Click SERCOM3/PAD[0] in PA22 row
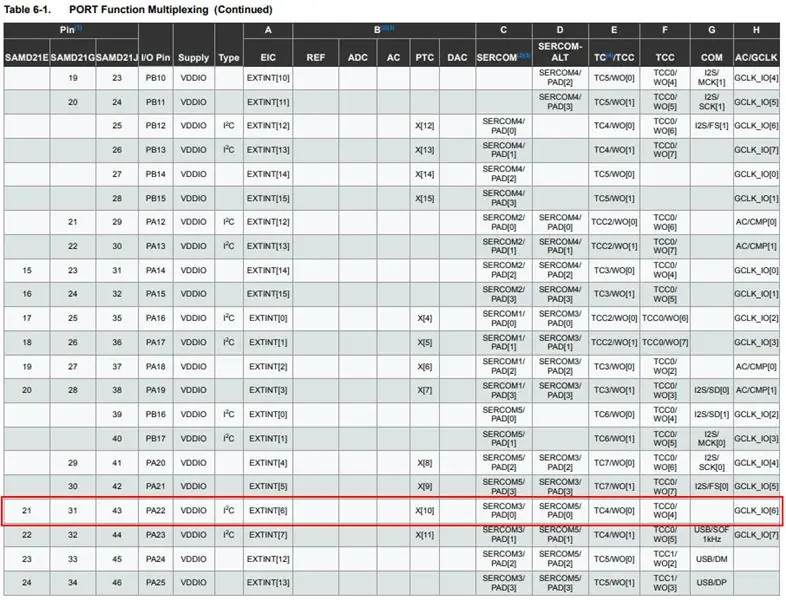This screenshot has height=600, width=786. (504, 511)
